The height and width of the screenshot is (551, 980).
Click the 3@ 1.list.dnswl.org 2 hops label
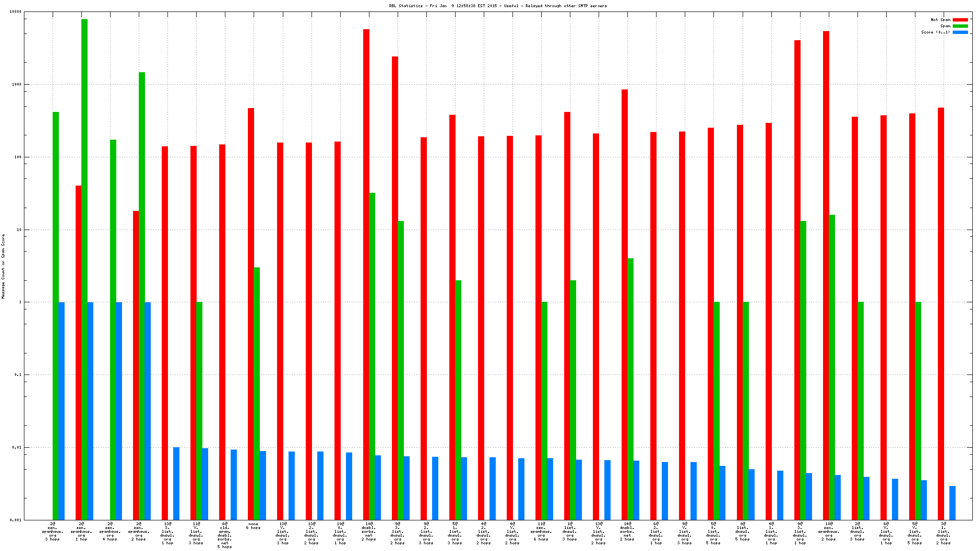click(x=943, y=533)
